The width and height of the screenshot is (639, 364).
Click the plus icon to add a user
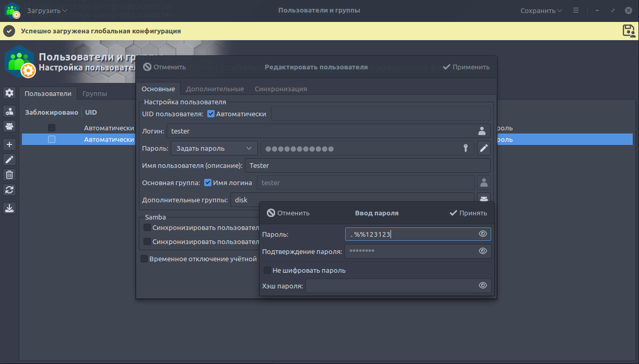pos(9,144)
